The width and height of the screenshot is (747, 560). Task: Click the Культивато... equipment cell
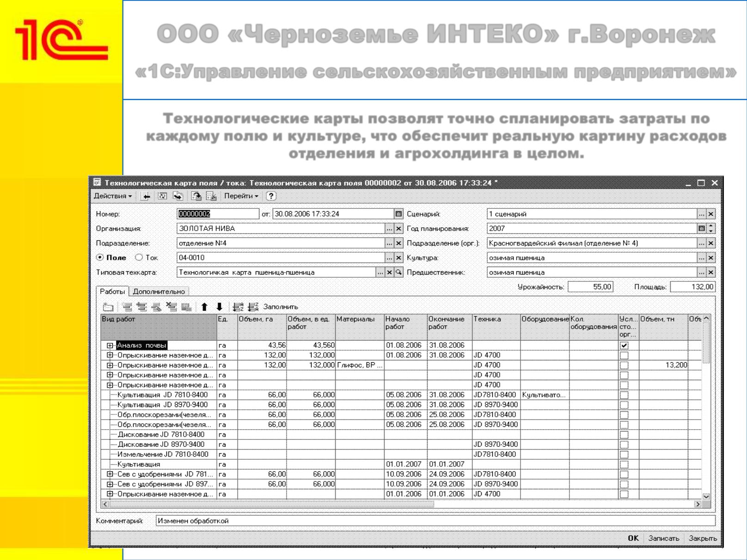[545, 395]
